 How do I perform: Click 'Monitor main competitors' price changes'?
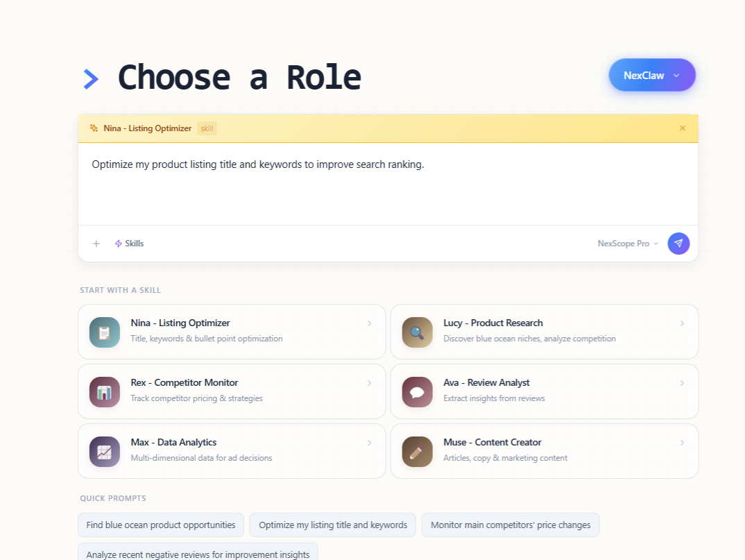pyautogui.click(x=510, y=525)
